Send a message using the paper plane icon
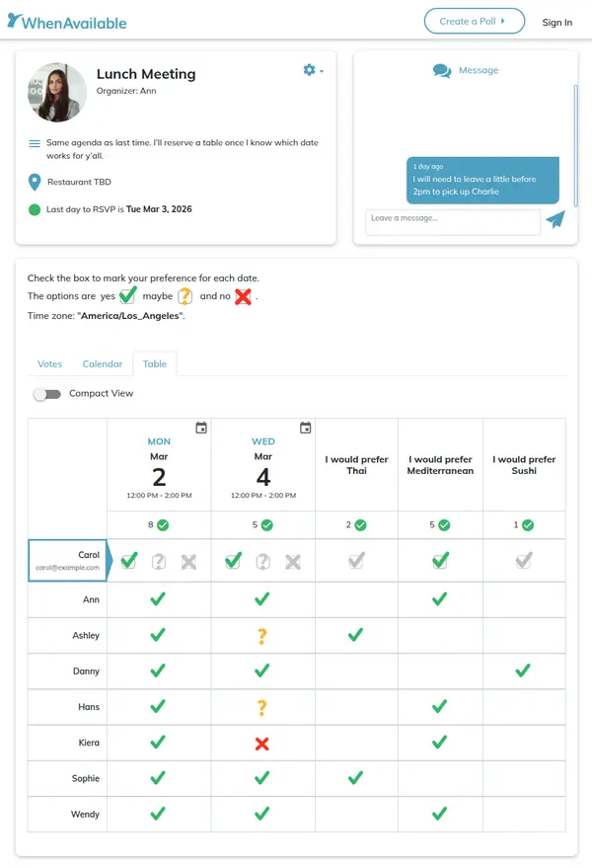Image resolution: width=592 pixels, height=868 pixels. 555,219
